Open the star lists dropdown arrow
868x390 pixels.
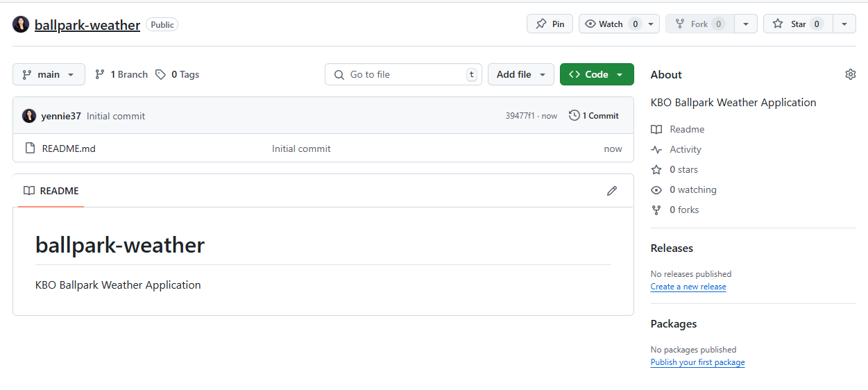pos(844,24)
